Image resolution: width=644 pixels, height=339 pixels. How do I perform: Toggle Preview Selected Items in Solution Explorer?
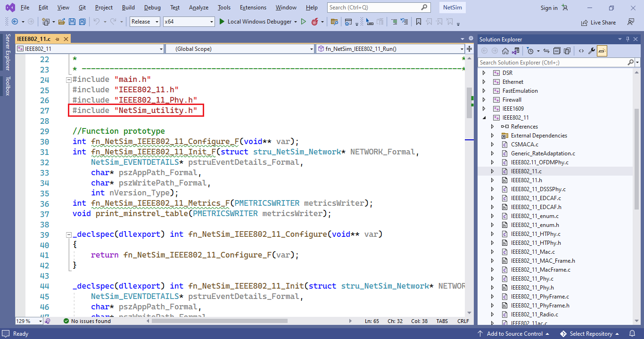602,51
